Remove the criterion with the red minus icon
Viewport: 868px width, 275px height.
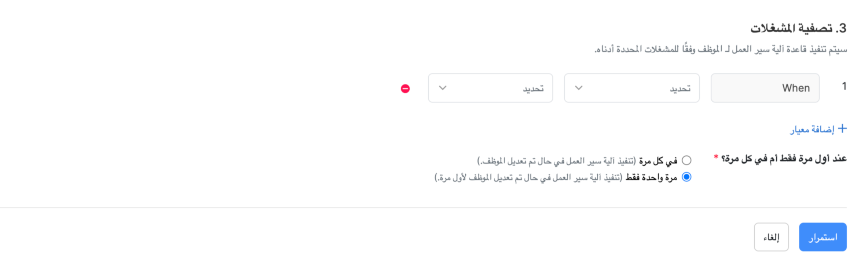click(x=405, y=88)
